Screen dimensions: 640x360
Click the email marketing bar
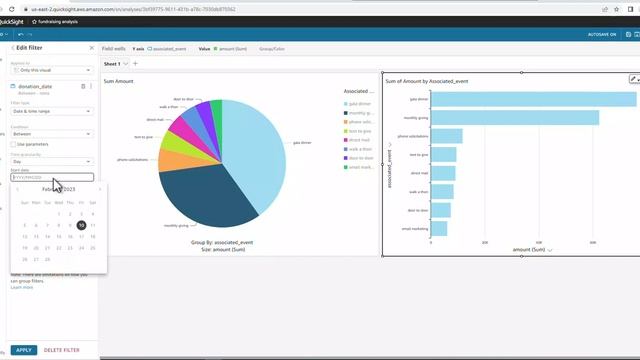[439, 229]
